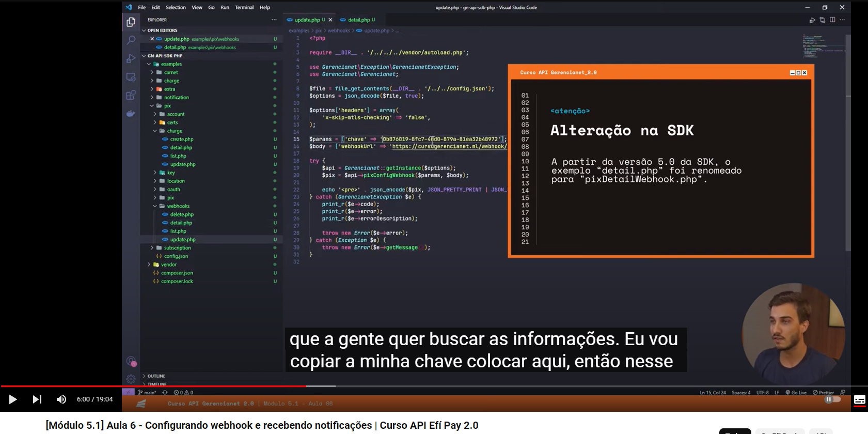The image size is (868, 434).
Task: Toggle subtitles on the video player
Action: pyautogui.click(x=860, y=400)
